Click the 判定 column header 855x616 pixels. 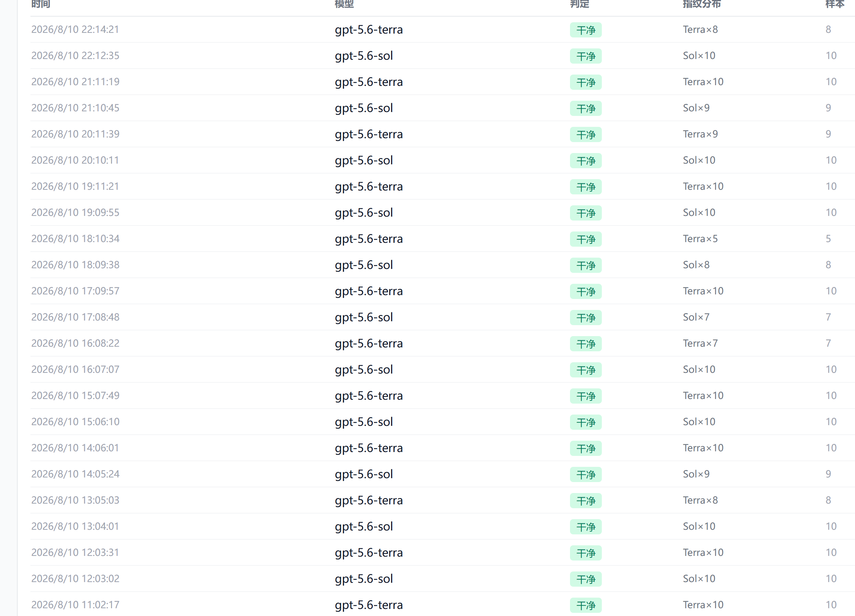tap(580, 4)
